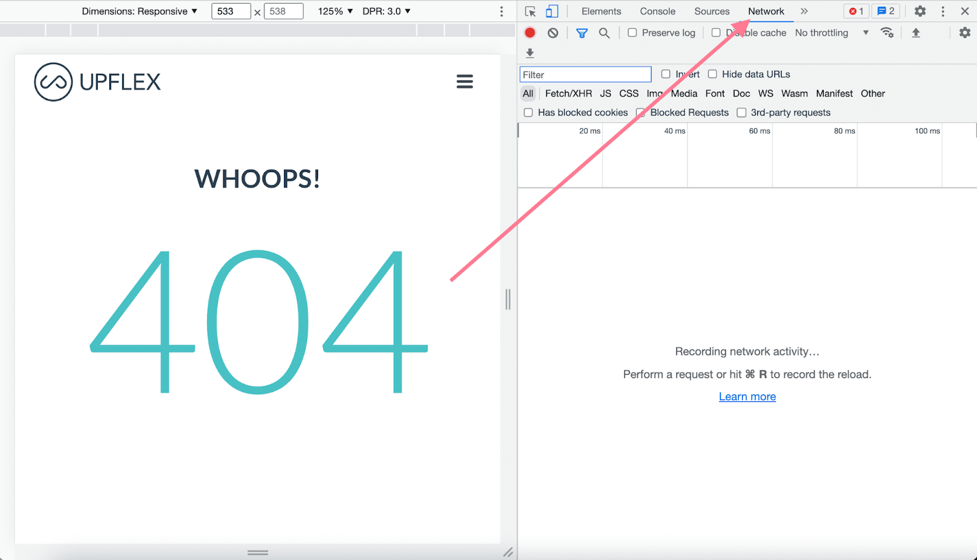Check 3rd-party requests checkbox
The height and width of the screenshot is (560, 977).
click(x=741, y=112)
